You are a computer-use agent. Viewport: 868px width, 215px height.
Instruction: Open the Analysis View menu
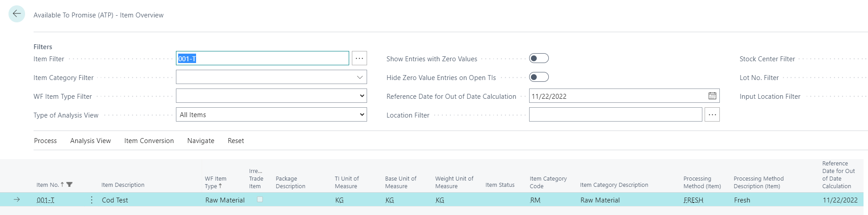[x=90, y=141]
